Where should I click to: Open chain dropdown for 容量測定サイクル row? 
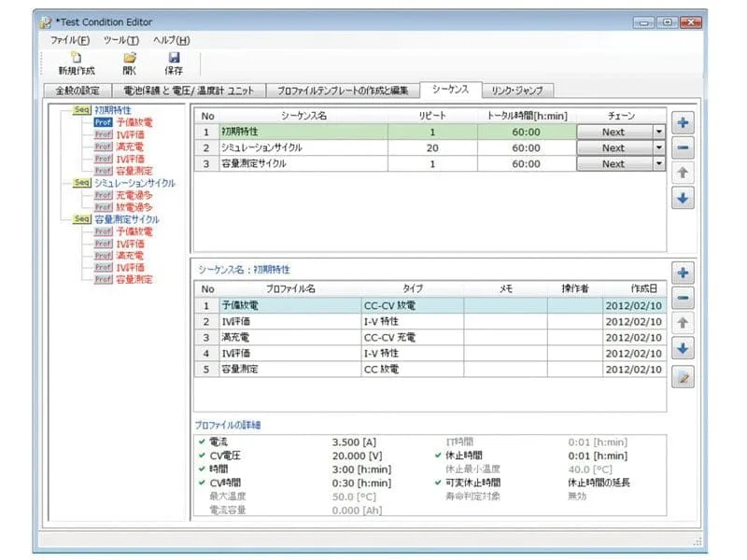pyautogui.click(x=656, y=162)
